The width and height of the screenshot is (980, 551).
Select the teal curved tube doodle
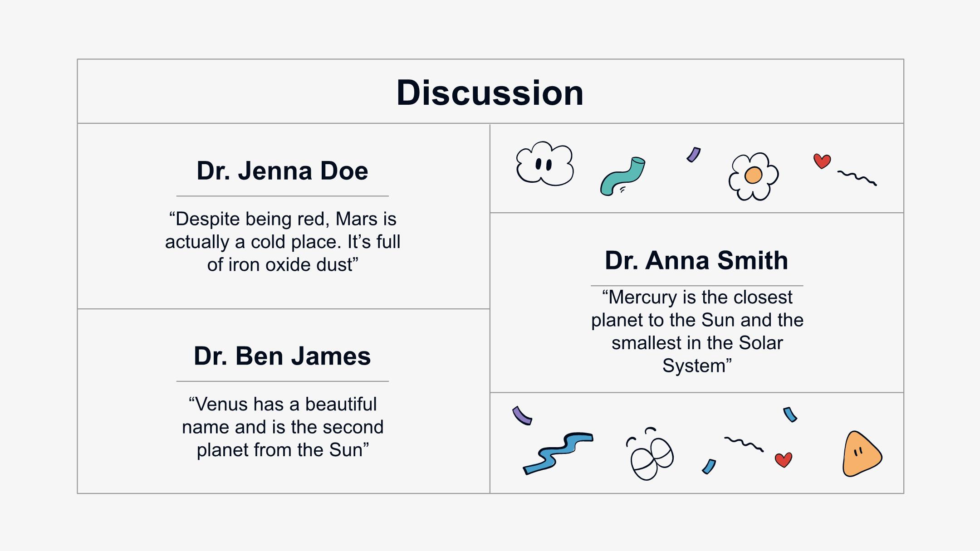click(x=622, y=176)
